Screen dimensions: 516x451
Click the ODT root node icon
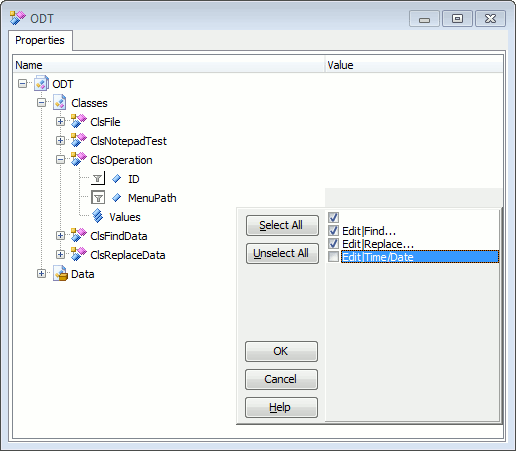coord(41,84)
